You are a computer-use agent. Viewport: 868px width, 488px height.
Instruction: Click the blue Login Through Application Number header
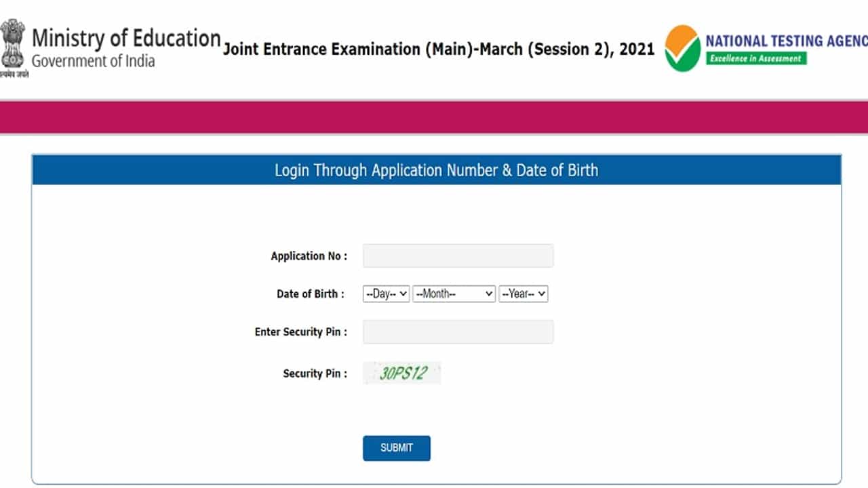tap(436, 170)
